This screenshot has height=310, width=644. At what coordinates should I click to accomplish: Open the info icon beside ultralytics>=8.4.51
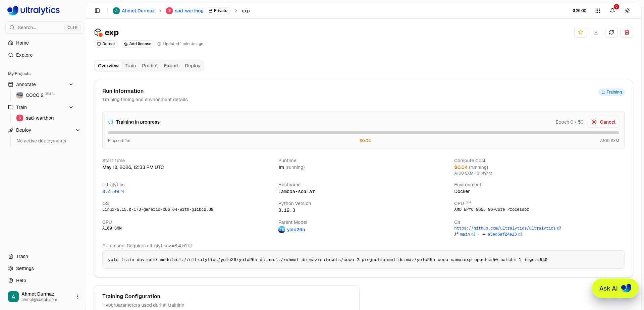pyautogui.click(x=190, y=246)
